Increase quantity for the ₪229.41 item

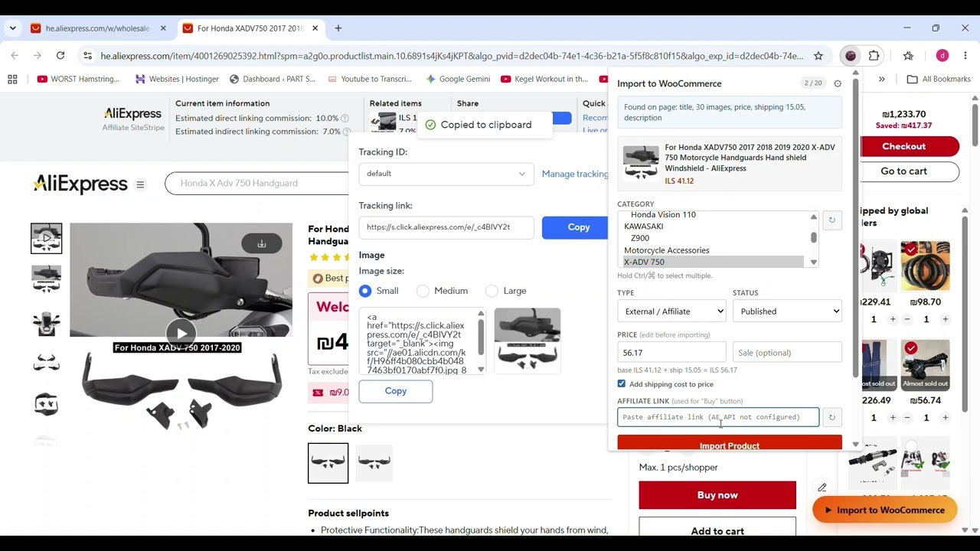tap(893, 319)
